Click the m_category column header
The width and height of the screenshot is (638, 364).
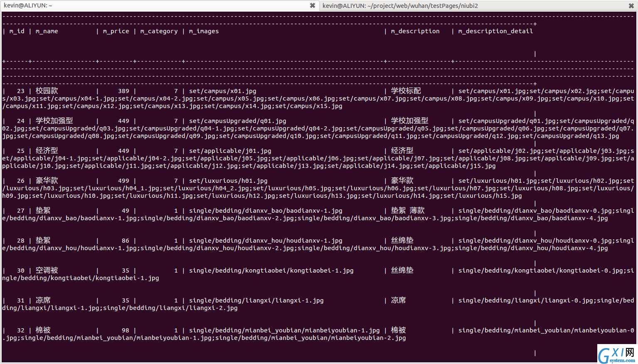[x=159, y=31]
